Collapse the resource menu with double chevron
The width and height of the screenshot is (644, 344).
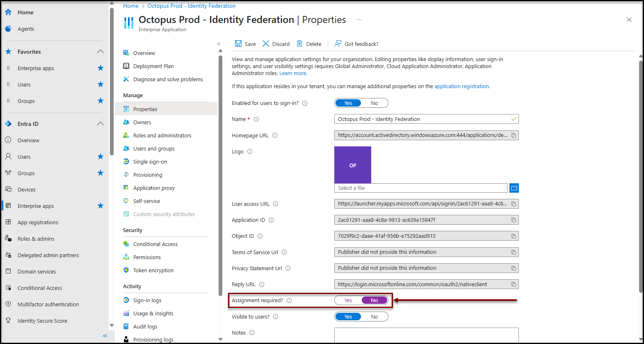point(219,44)
